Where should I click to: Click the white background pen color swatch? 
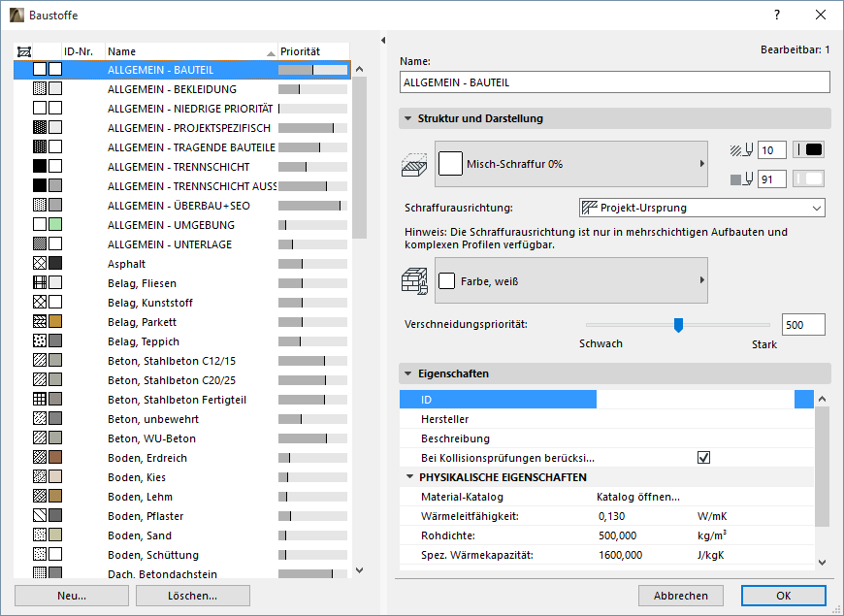click(x=808, y=179)
